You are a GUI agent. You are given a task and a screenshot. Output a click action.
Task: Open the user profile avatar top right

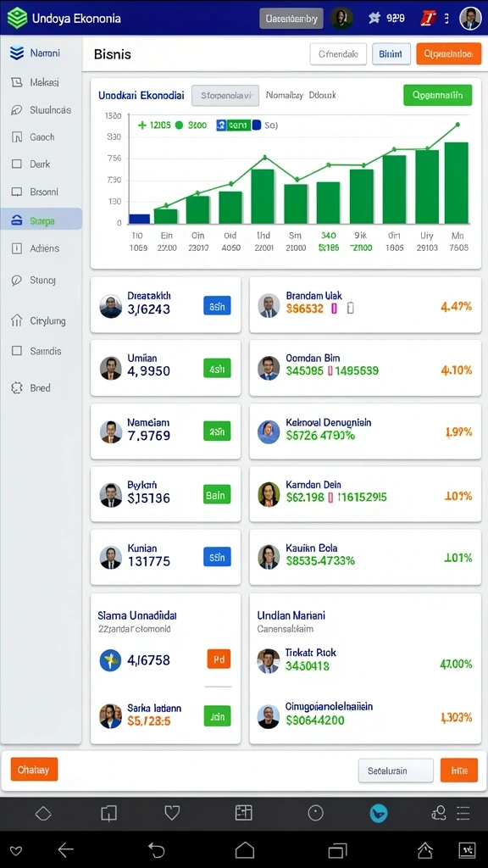click(470, 19)
